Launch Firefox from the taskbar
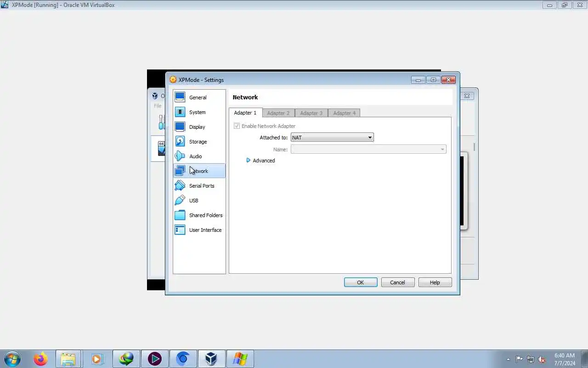 (40, 359)
